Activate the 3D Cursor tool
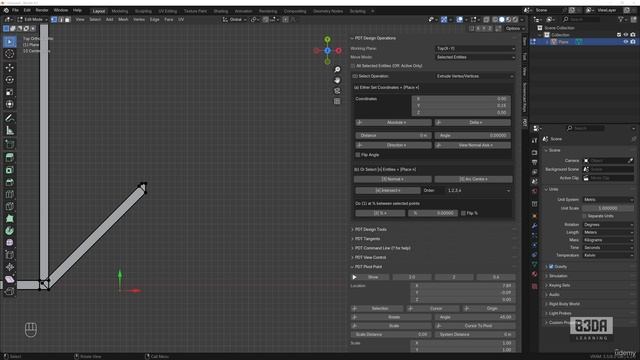 (x=9, y=54)
